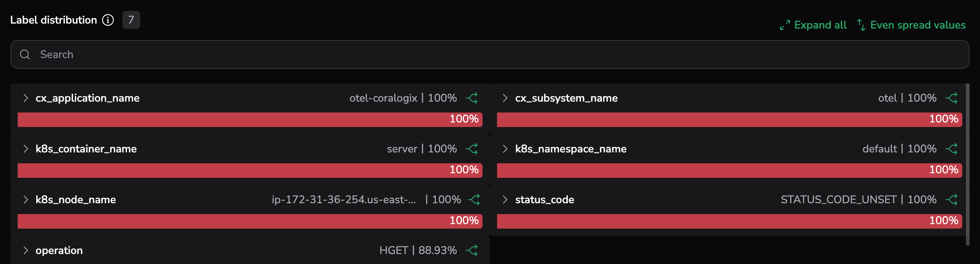The height and width of the screenshot is (264, 980).
Task: Click Expand all link
Action: (814, 25)
